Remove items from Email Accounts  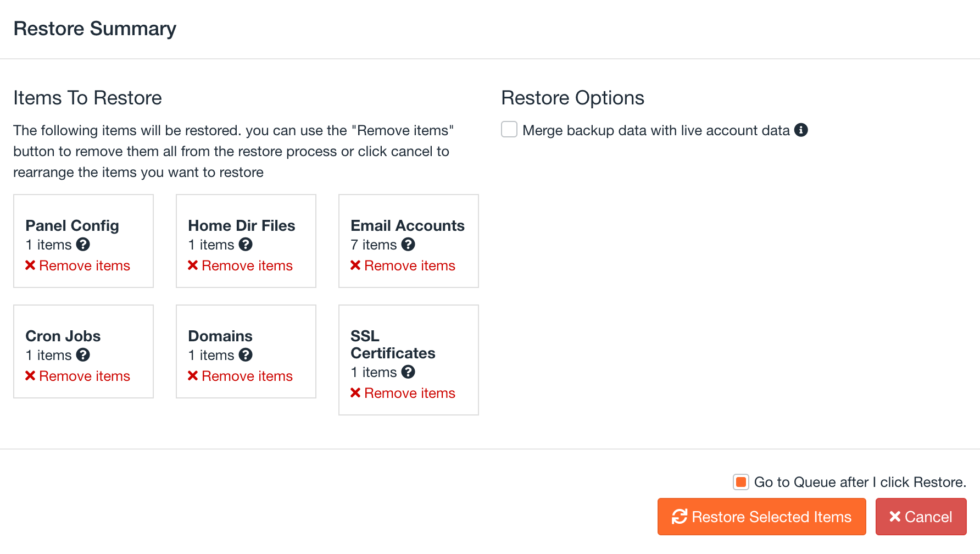(x=403, y=265)
